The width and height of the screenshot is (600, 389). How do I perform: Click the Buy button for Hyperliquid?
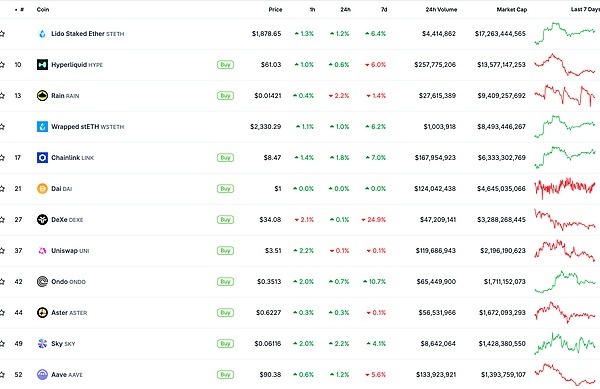pos(225,65)
